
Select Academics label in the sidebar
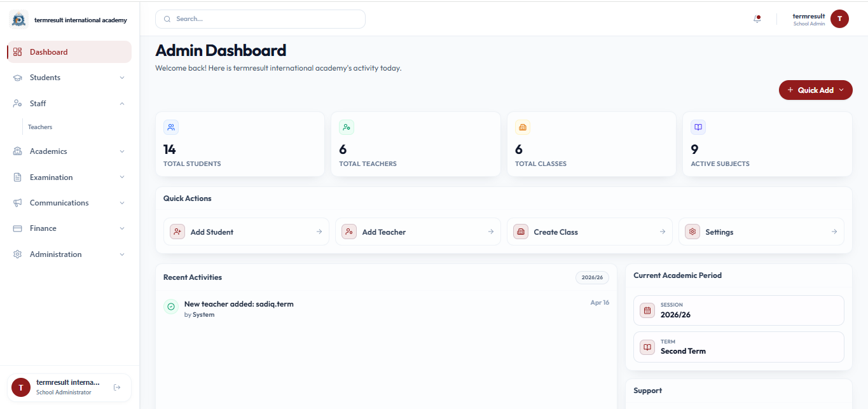48,151
